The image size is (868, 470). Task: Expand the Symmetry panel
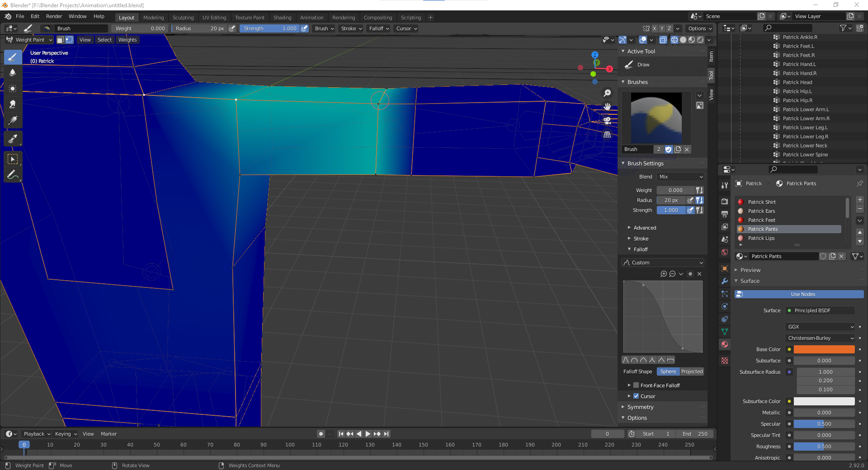click(x=640, y=407)
